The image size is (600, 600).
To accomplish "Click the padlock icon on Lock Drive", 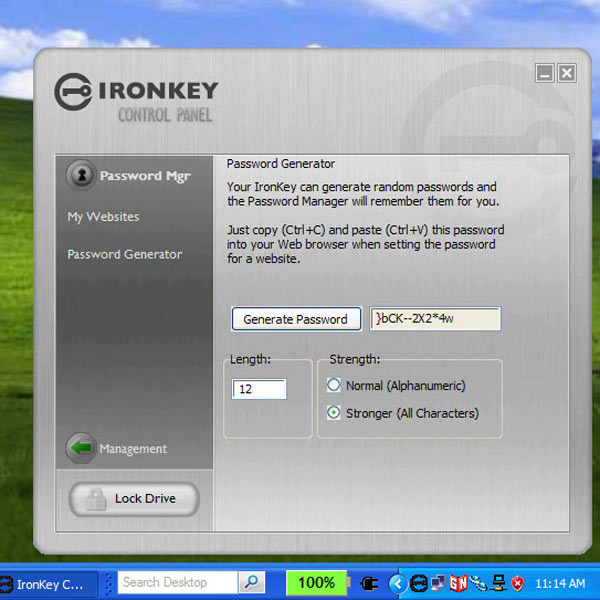I will tap(95, 499).
